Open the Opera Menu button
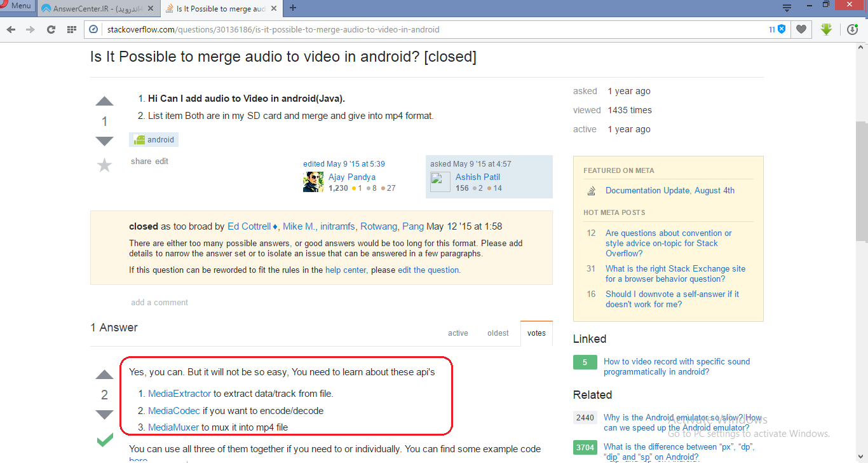 17,6
